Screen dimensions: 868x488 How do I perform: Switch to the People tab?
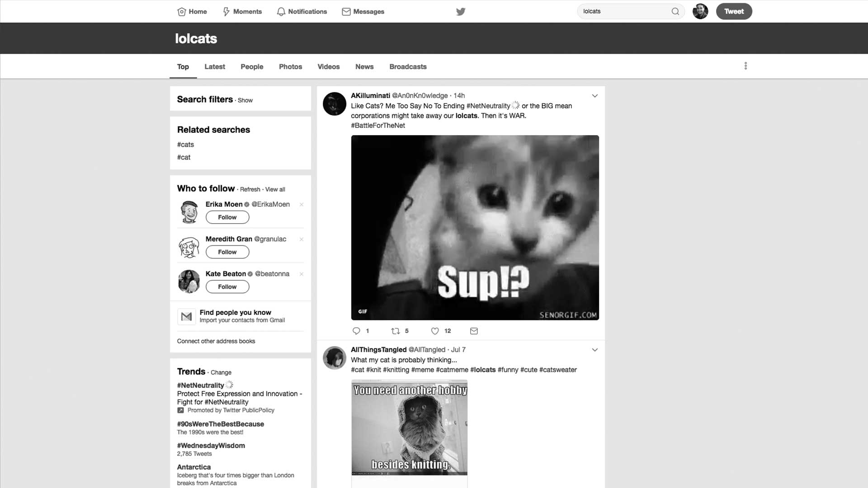pyautogui.click(x=252, y=66)
